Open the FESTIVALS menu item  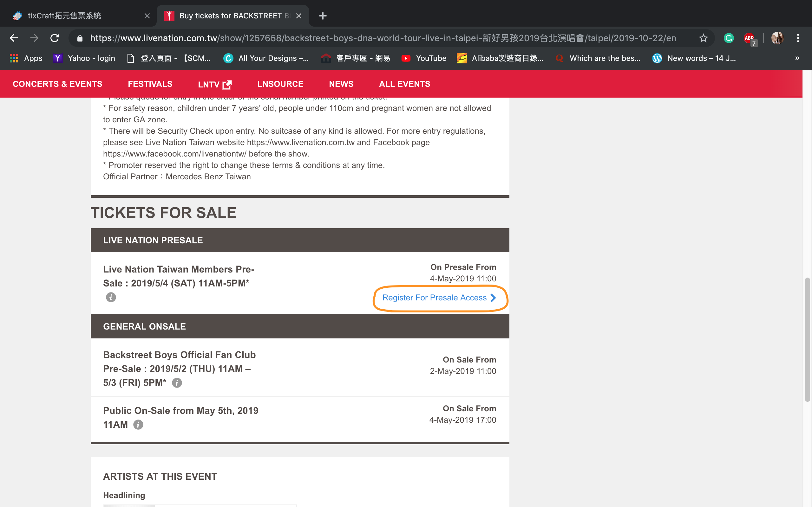[150, 84]
